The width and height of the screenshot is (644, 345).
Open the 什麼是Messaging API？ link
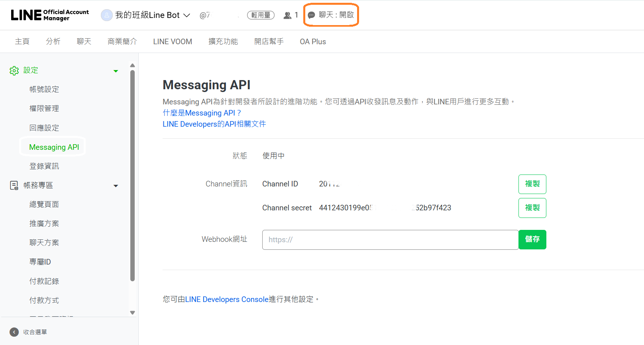202,113
